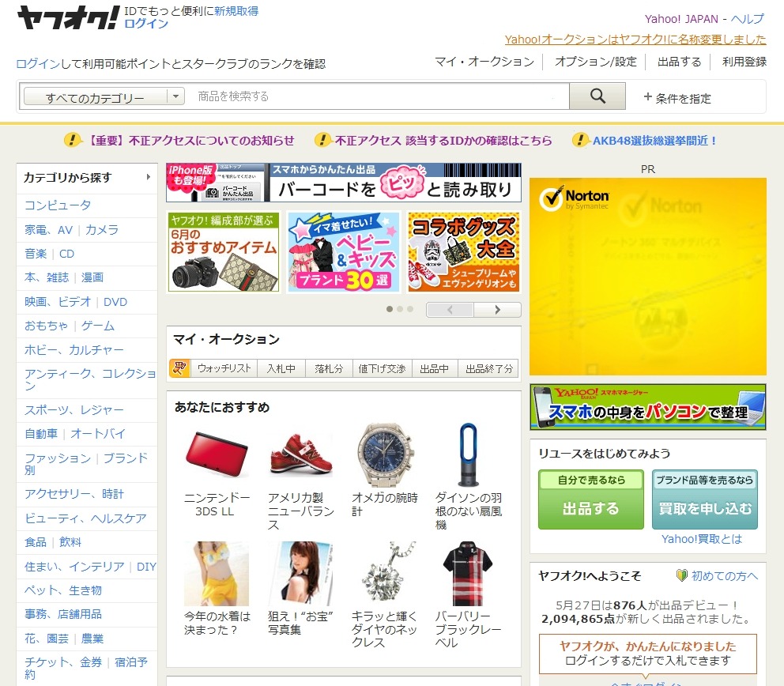Image resolution: width=784 pixels, height=686 pixels.
Task: Click the 新規取得 link
Action: pos(236,11)
